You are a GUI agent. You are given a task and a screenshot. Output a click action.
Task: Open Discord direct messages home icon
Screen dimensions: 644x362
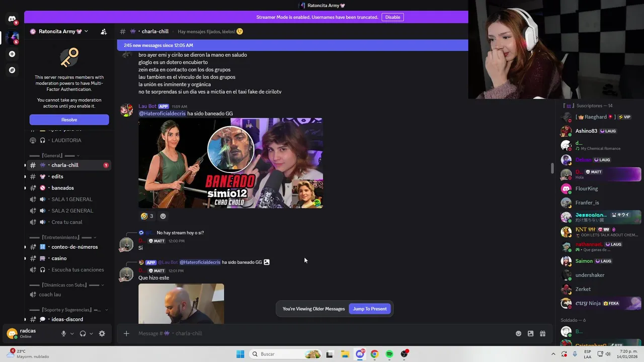(x=12, y=19)
